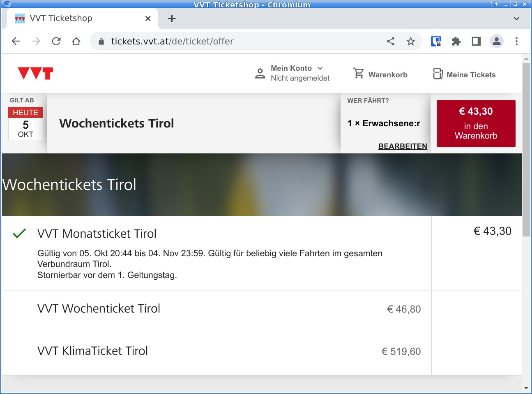
Task: Click the browser back arrow
Action: 16,41
